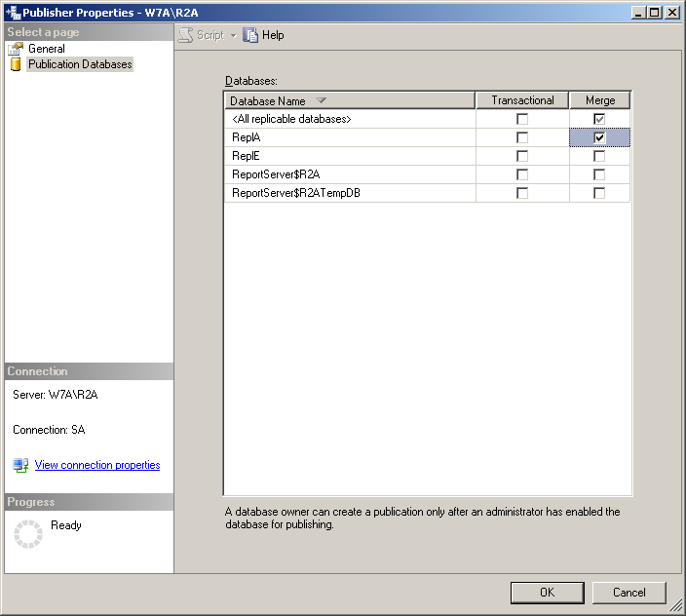Enable Merge for ReportServer$R2ATempDB
Viewport: 686px width, 616px height.
click(x=599, y=193)
